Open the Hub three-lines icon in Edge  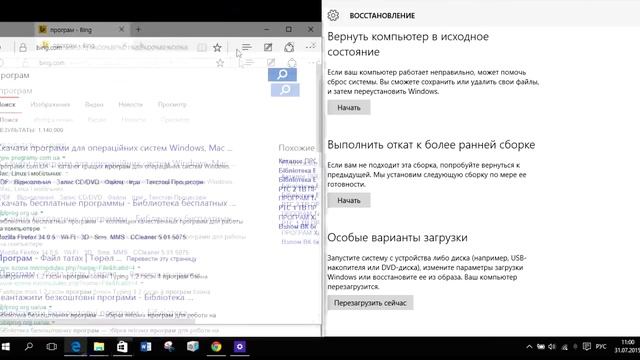click(x=247, y=47)
